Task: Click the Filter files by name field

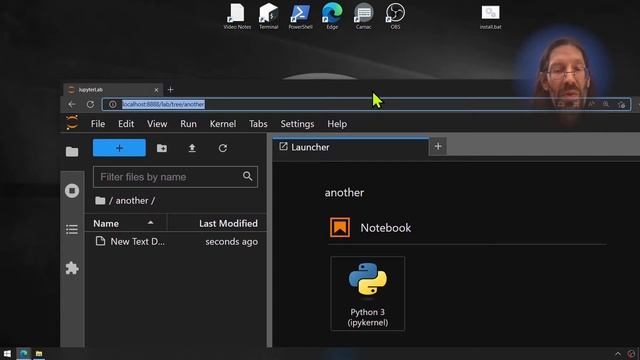Action: [175, 177]
